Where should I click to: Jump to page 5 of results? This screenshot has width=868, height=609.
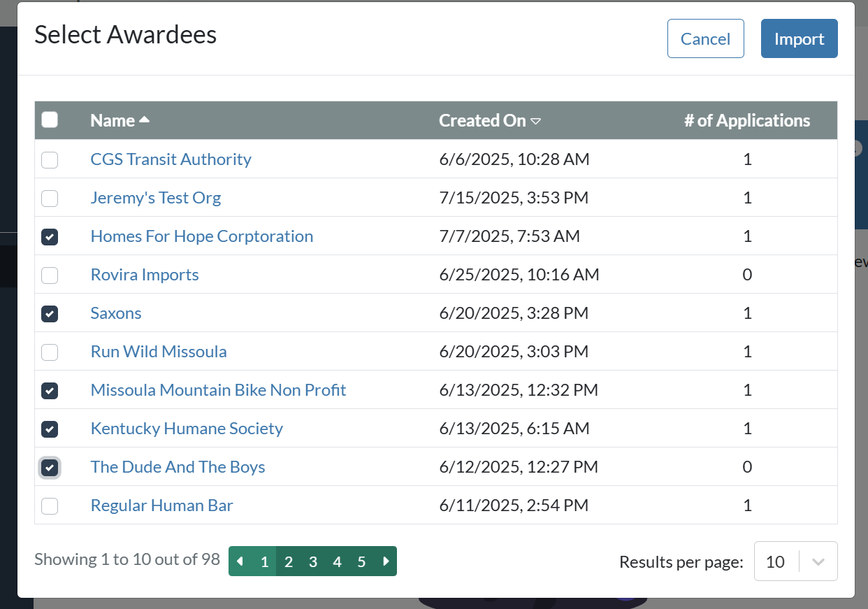coord(361,561)
